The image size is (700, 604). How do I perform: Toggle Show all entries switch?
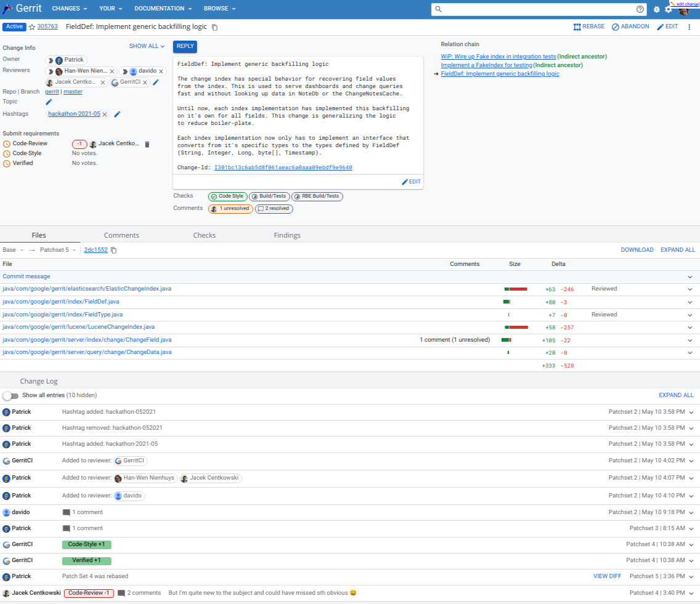[x=10, y=395]
